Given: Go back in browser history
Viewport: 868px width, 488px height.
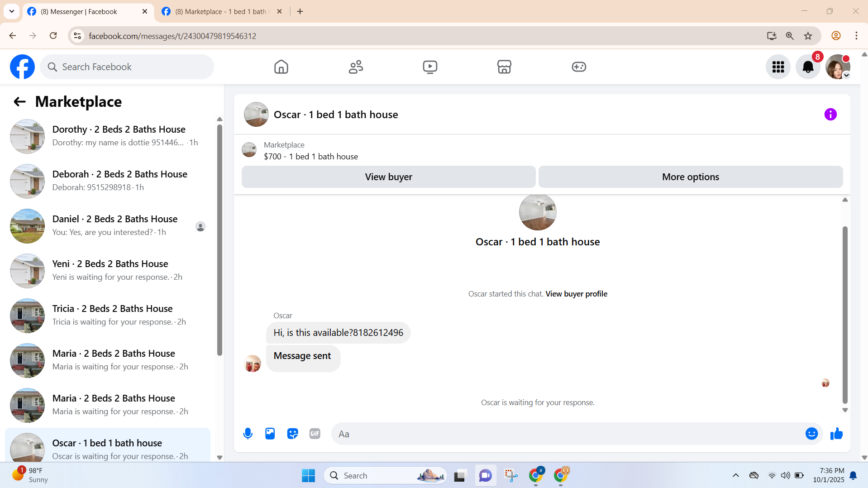Looking at the screenshot, I should (13, 36).
